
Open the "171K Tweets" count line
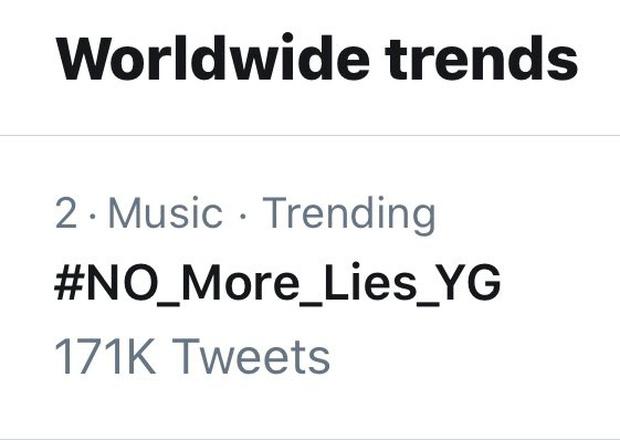coord(191,357)
